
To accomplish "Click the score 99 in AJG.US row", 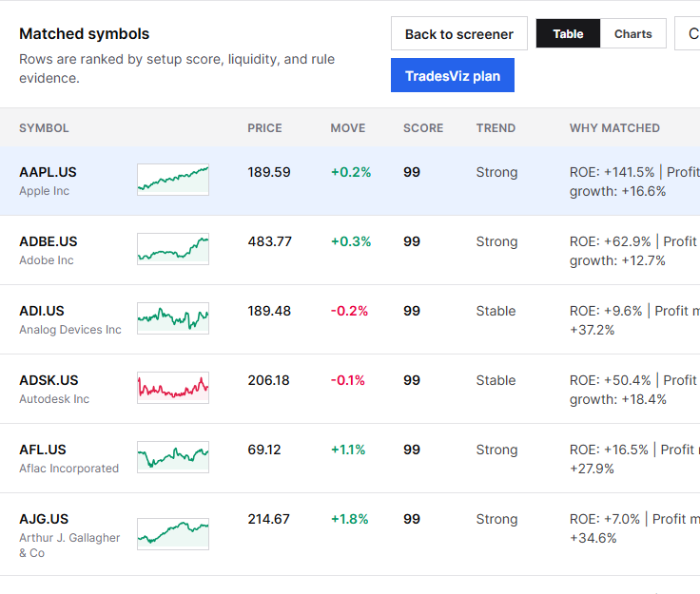I will (x=412, y=519).
